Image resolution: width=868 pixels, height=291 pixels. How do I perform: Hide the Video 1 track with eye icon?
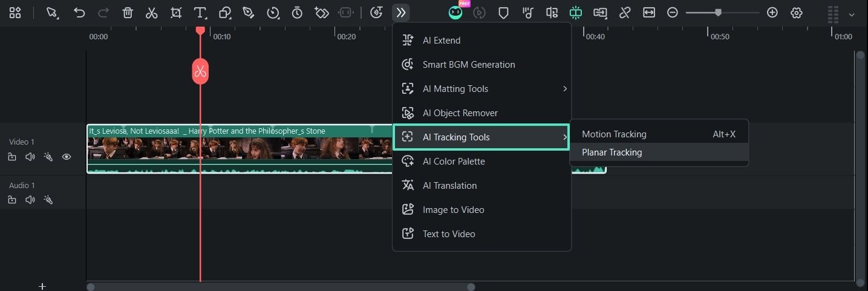(x=67, y=157)
